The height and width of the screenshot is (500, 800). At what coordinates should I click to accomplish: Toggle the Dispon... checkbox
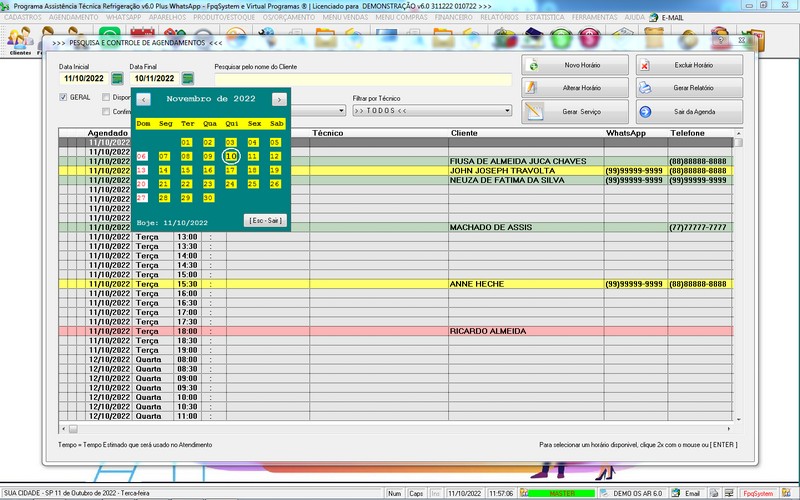tap(106, 97)
